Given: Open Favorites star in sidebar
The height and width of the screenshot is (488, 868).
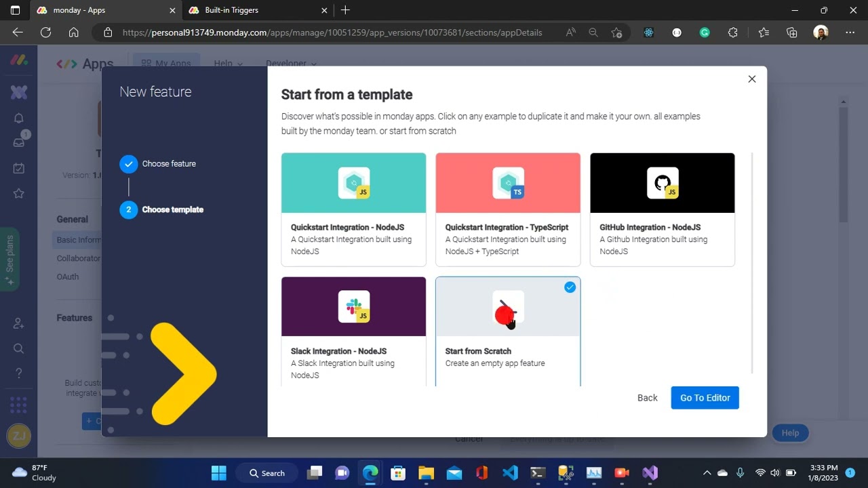Looking at the screenshot, I should [19, 194].
